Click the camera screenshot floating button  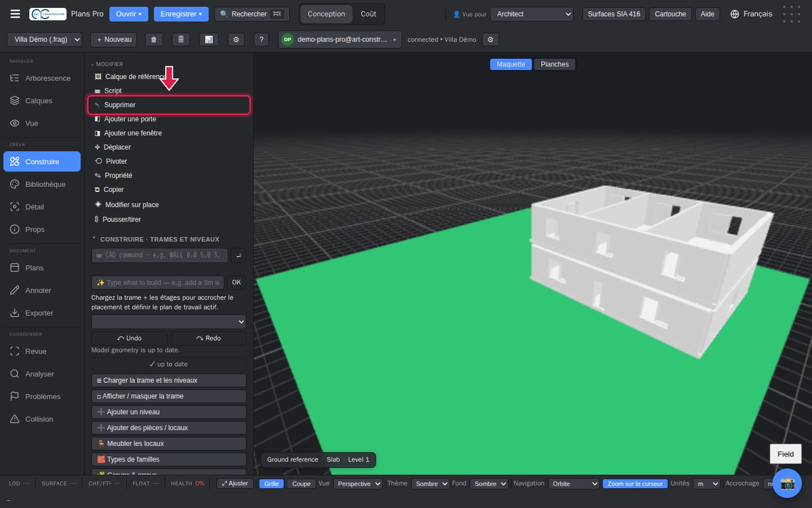[x=787, y=483]
